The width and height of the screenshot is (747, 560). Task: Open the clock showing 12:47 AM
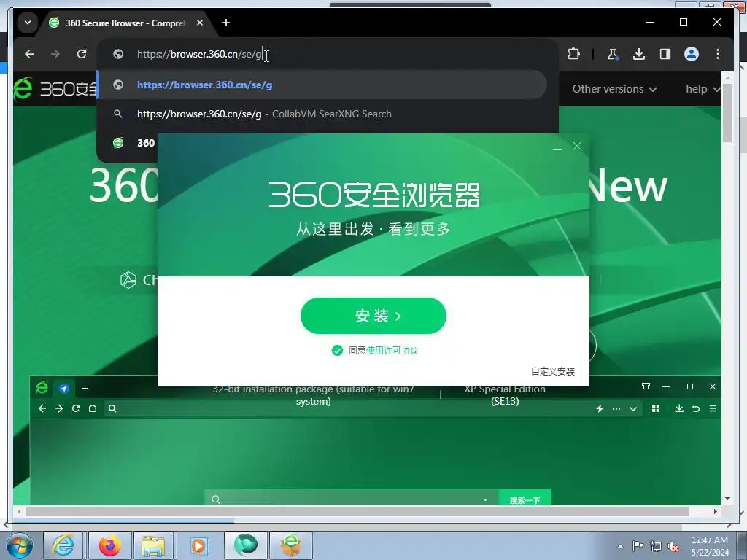pyautogui.click(x=710, y=546)
